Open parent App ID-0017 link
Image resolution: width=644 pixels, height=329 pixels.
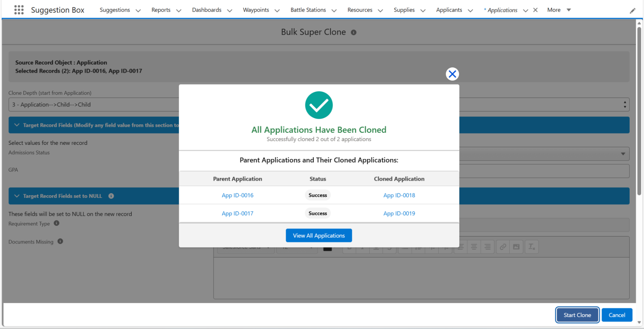point(237,213)
